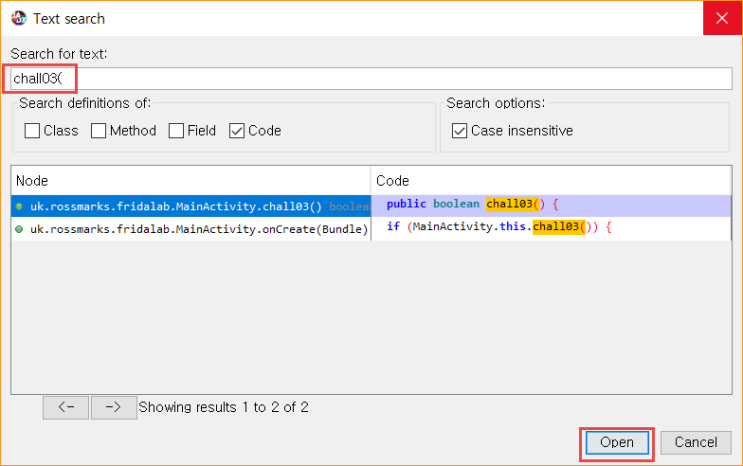Click the jadx app icon in title bar
Screen dimensions: 743x466
[x=19, y=18]
